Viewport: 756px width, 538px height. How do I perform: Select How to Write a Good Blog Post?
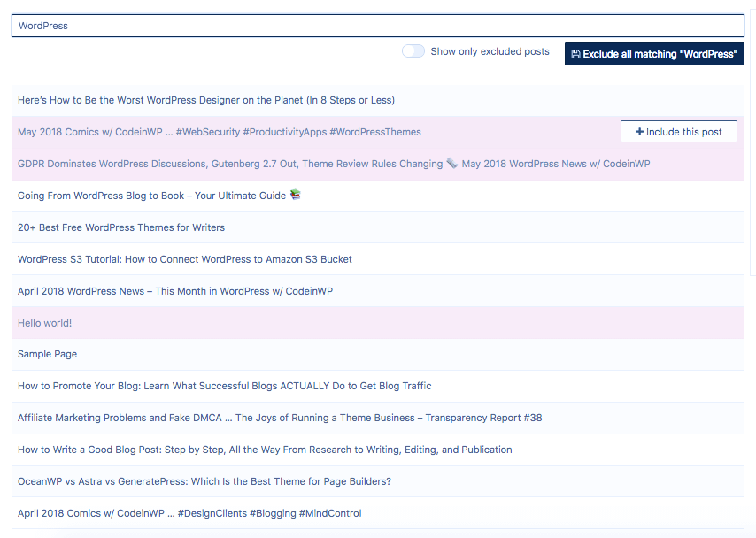[265, 450]
